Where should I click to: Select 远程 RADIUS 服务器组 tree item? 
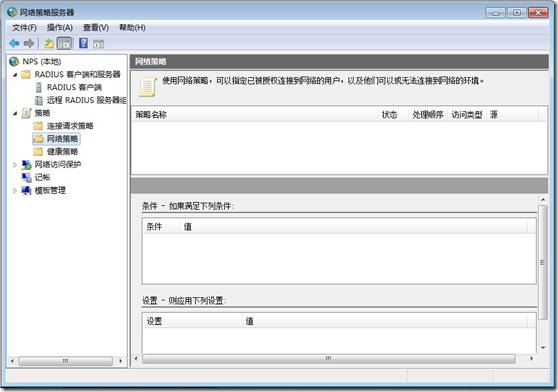(86, 100)
